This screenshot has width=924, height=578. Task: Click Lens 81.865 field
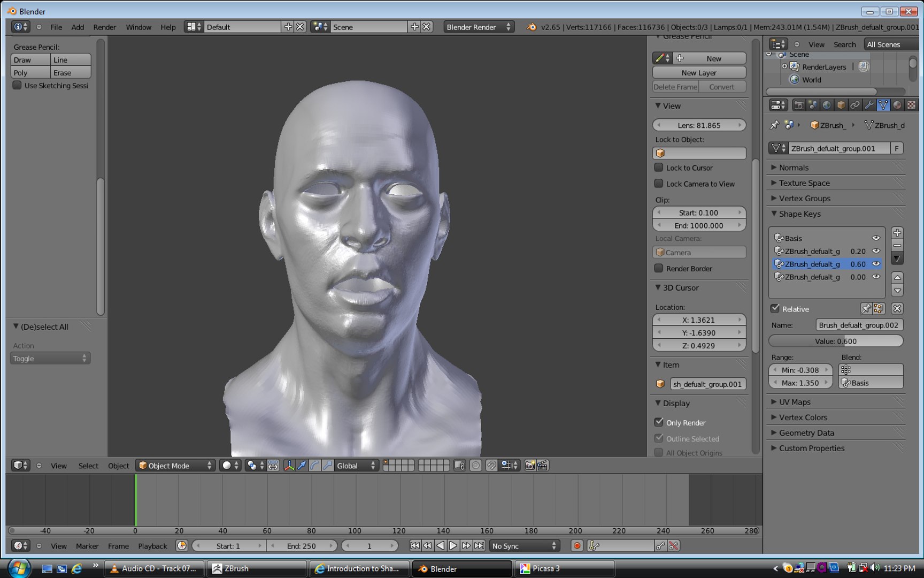(699, 125)
